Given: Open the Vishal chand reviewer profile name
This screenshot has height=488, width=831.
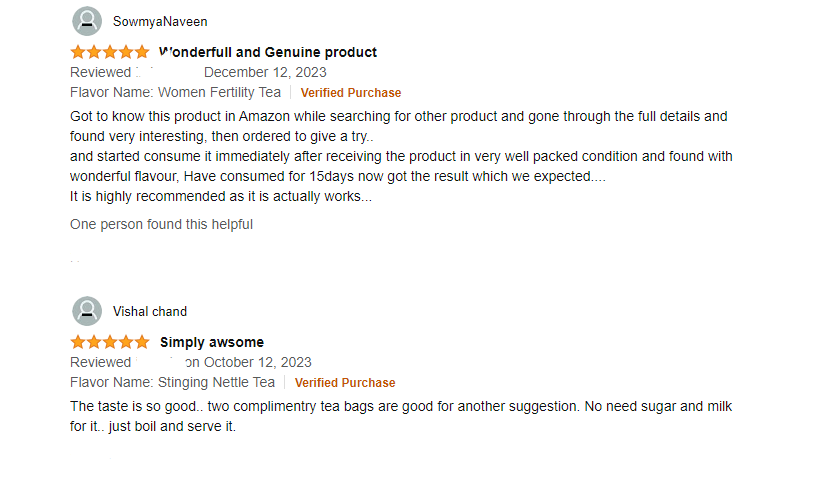Looking at the screenshot, I should pyautogui.click(x=150, y=311).
